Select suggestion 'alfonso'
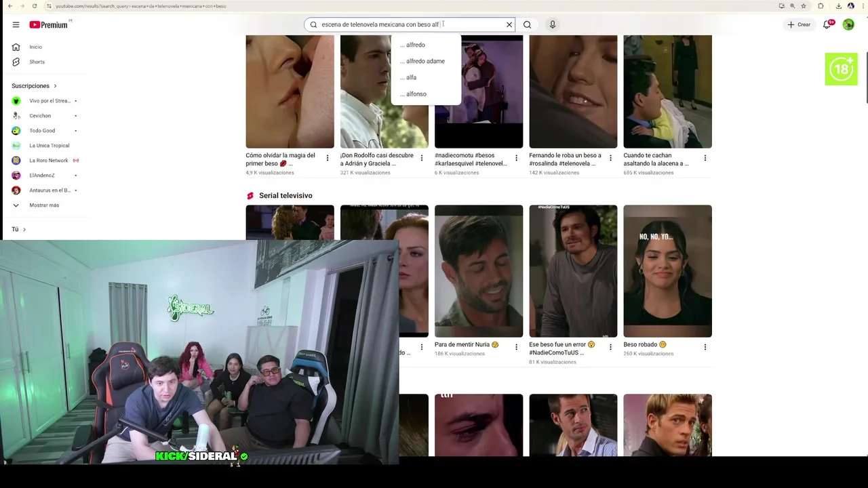This screenshot has height=488, width=868. click(x=426, y=94)
